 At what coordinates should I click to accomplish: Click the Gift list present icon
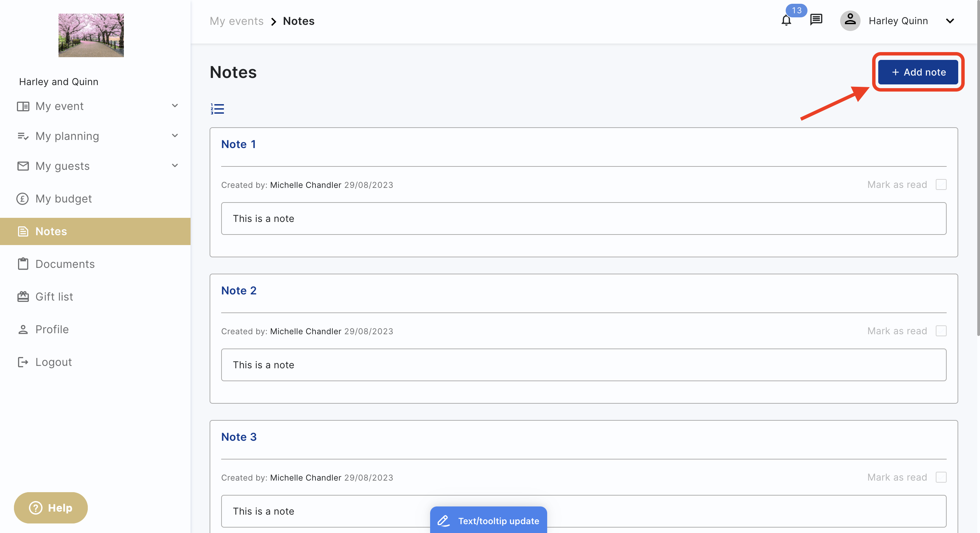(x=23, y=297)
